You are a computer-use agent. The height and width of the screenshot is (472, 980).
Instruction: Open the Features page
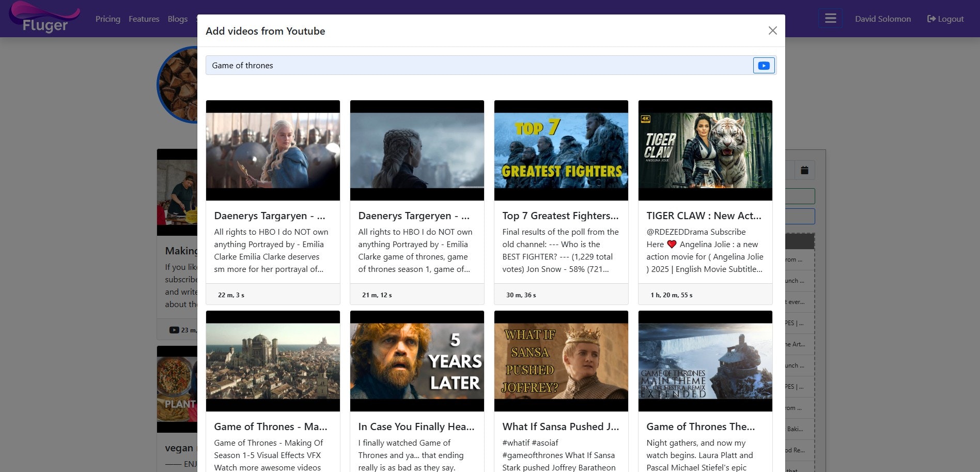[x=144, y=19]
